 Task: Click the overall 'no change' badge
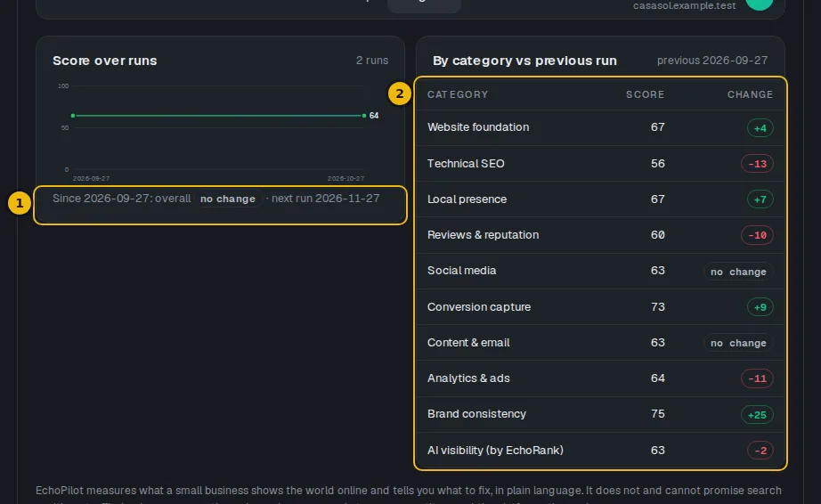point(228,199)
